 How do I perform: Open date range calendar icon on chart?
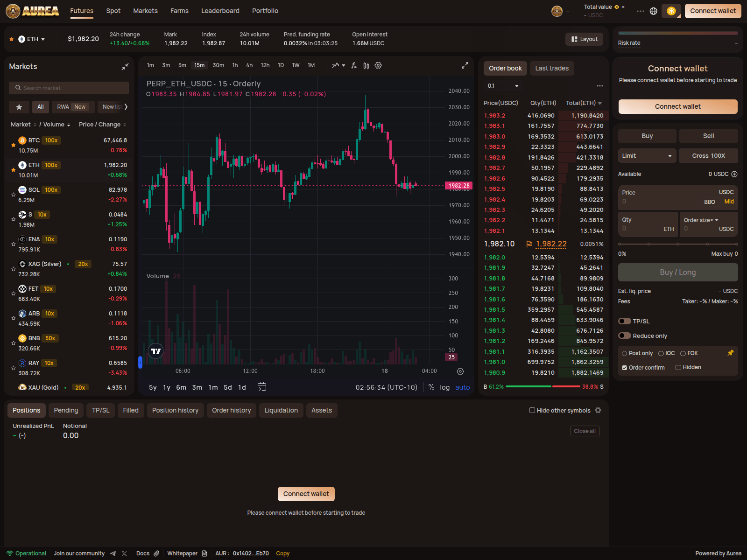(x=262, y=387)
